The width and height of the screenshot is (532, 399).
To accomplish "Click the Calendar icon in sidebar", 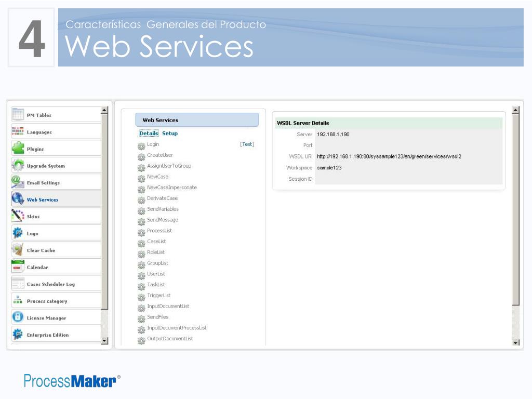I will [x=18, y=267].
